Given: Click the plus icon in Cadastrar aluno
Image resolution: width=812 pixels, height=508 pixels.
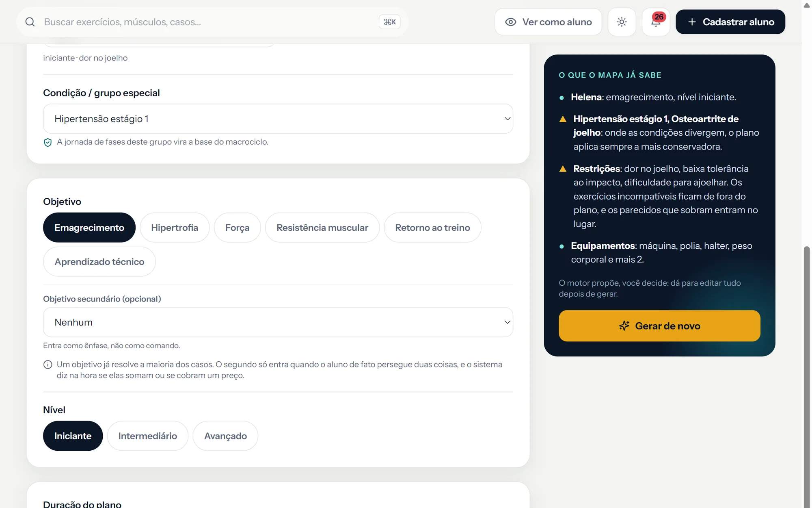Looking at the screenshot, I should (692, 22).
